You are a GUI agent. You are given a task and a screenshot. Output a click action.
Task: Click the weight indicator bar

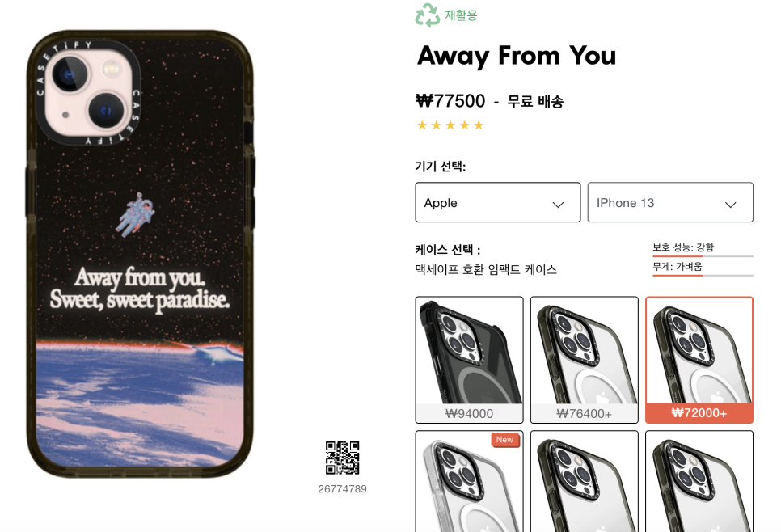coord(703,275)
